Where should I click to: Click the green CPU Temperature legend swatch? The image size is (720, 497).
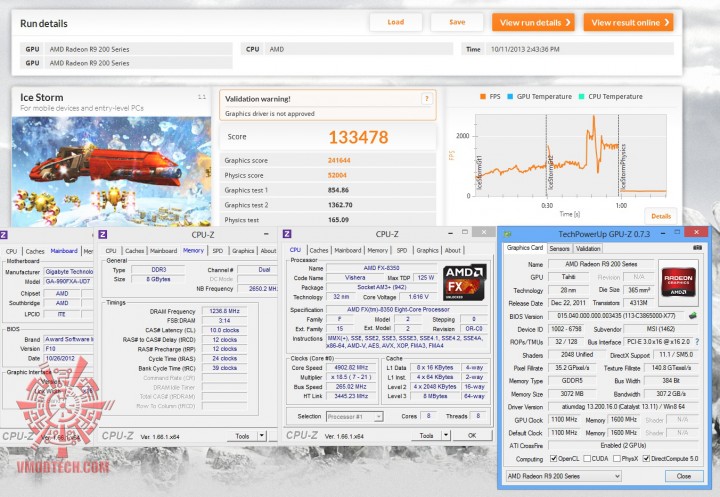(x=581, y=96)
